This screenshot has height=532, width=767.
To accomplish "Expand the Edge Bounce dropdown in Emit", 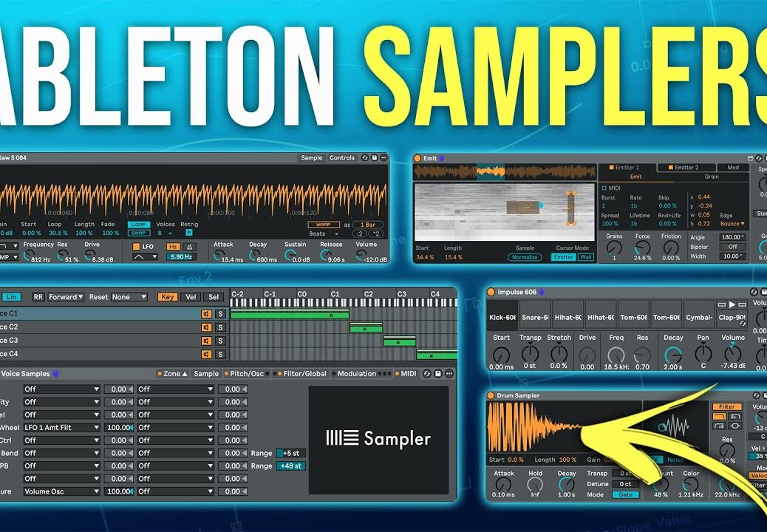I will (x=732, y=224).
